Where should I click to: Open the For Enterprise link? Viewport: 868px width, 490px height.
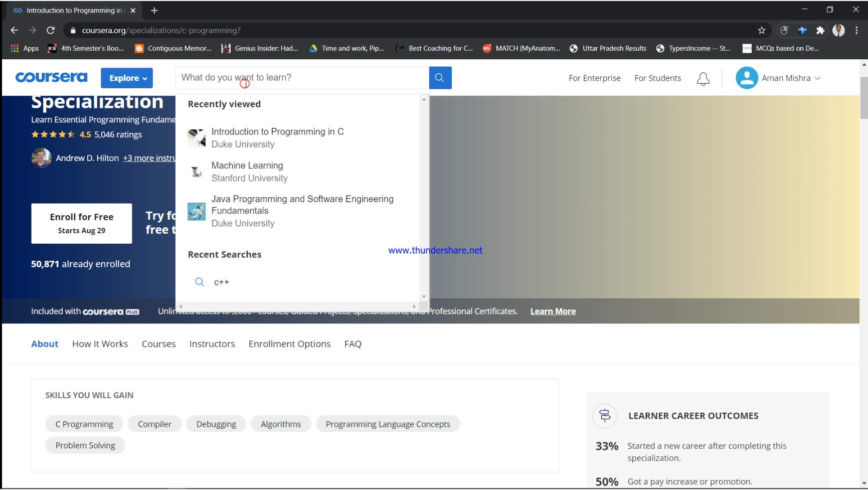click(x=595, y=78)
